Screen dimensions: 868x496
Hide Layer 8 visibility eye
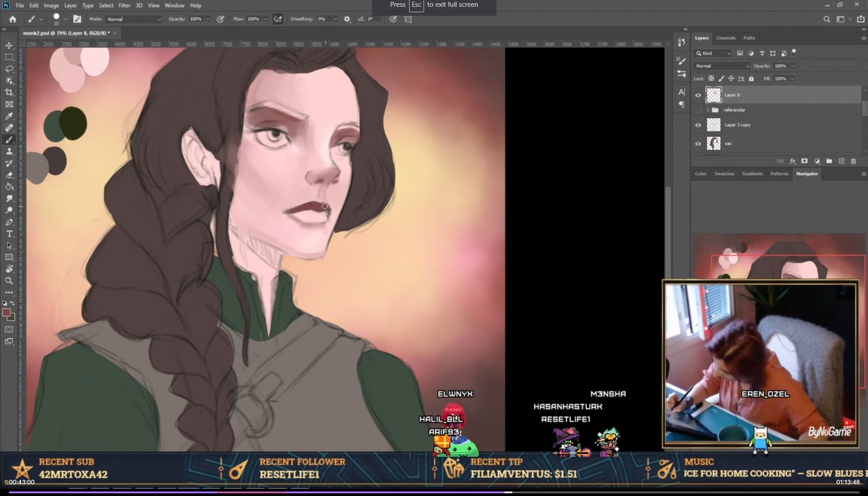[x=698, y=95]
